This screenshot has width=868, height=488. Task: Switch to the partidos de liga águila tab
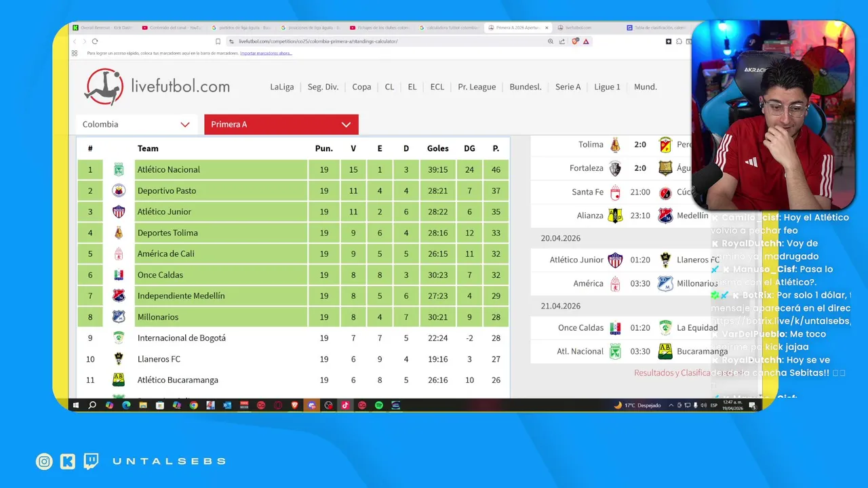[241, 28]
